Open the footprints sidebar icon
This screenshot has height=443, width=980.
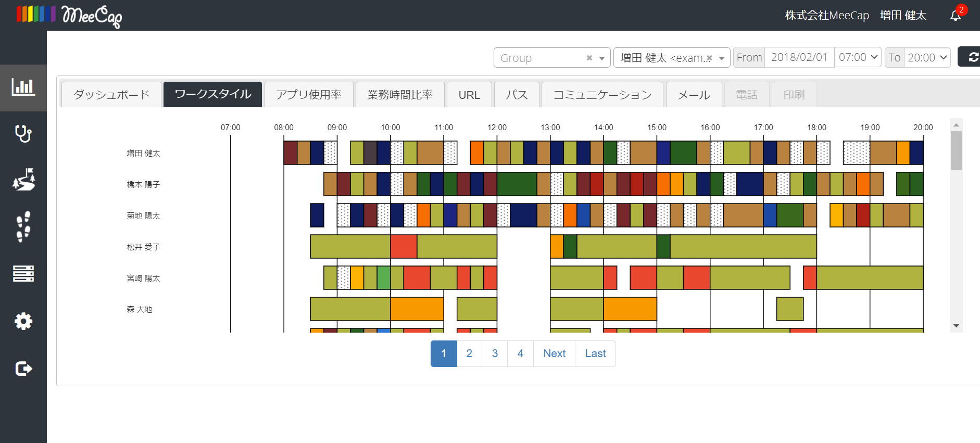(23, 226)
